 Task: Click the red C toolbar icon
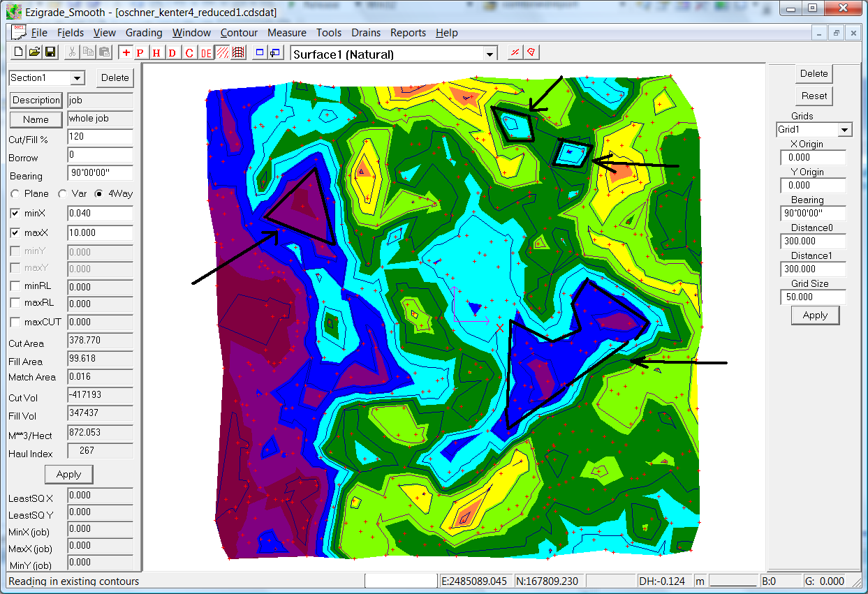189,53
